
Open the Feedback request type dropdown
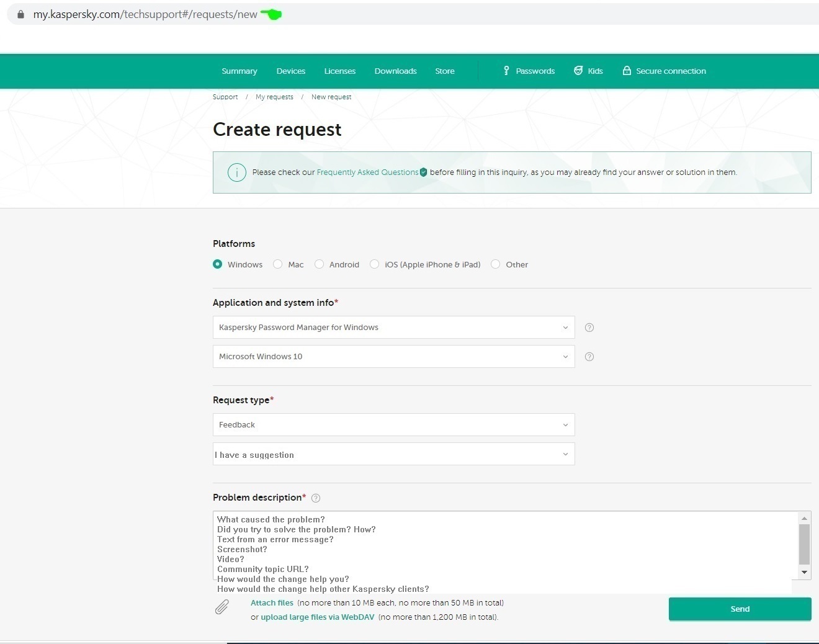(393, 425)
